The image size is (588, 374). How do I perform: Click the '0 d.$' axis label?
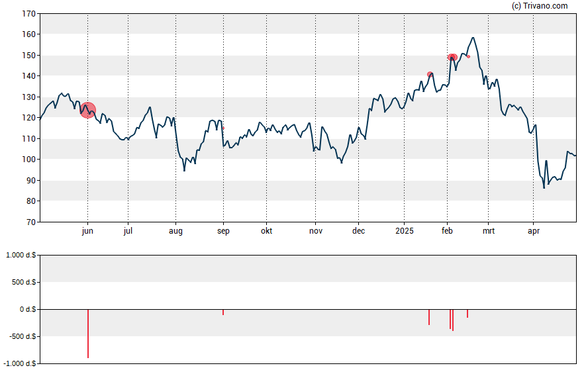click(x=28, y=310)
